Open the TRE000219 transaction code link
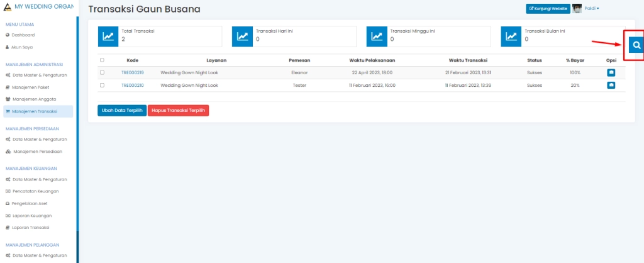Image resolution: width=644 pixels, height=263 pixels. [132, 73]
